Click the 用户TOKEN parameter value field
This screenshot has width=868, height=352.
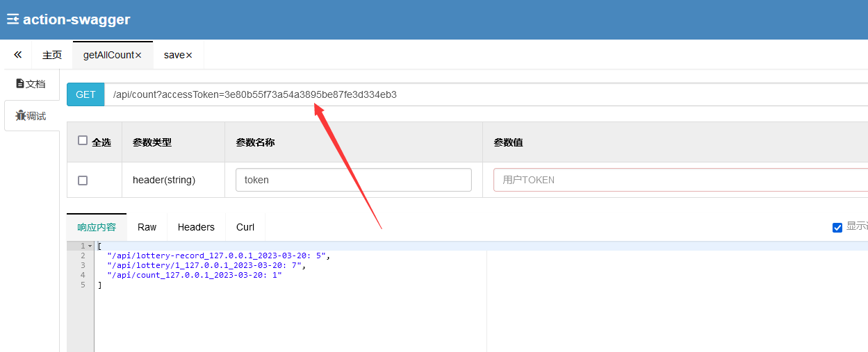coord(680,180)
